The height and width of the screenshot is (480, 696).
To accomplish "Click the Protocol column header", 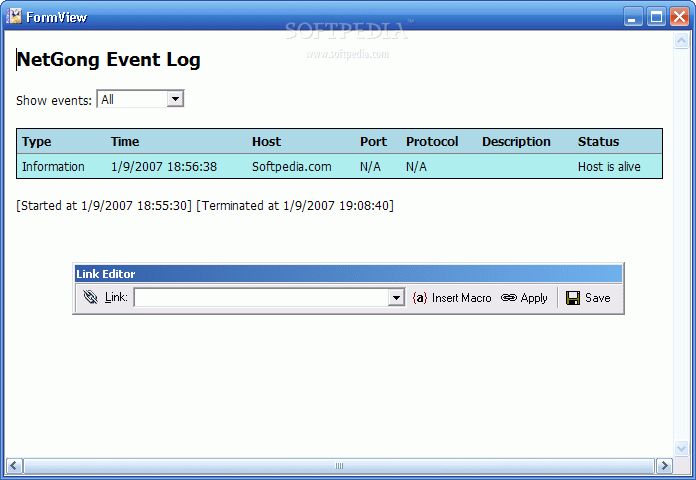I will pos(432,142).
